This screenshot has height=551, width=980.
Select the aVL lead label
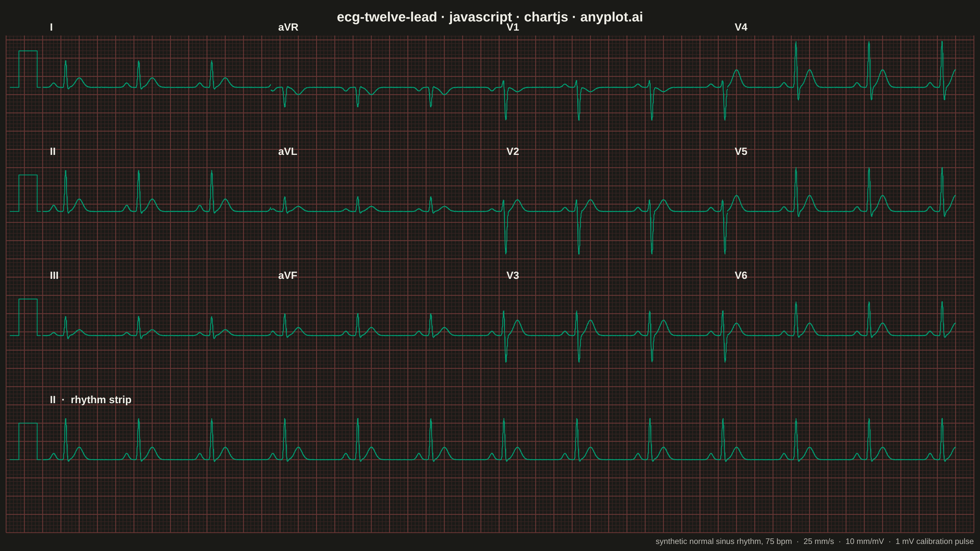(x=287, y=151)
